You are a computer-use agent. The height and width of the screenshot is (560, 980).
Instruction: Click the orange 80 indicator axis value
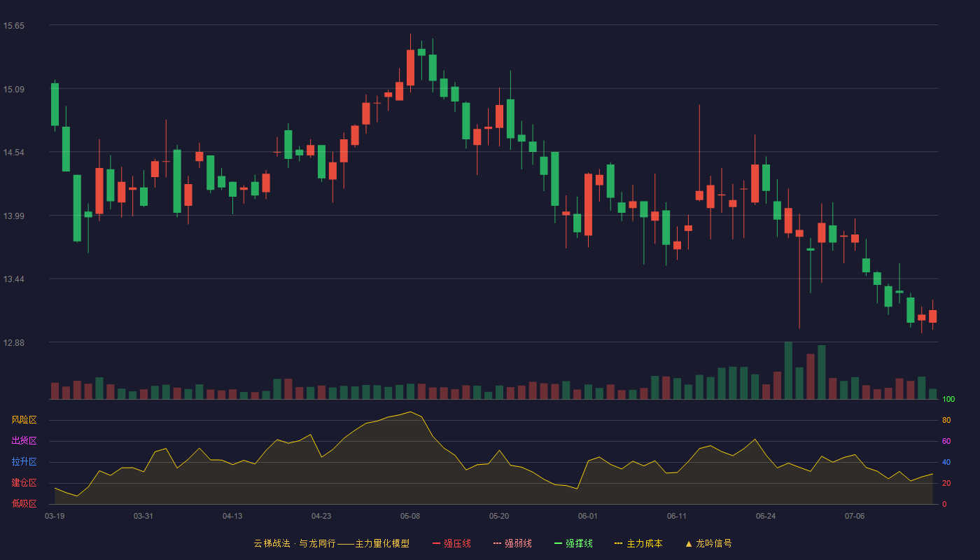(x=946, y=420)
